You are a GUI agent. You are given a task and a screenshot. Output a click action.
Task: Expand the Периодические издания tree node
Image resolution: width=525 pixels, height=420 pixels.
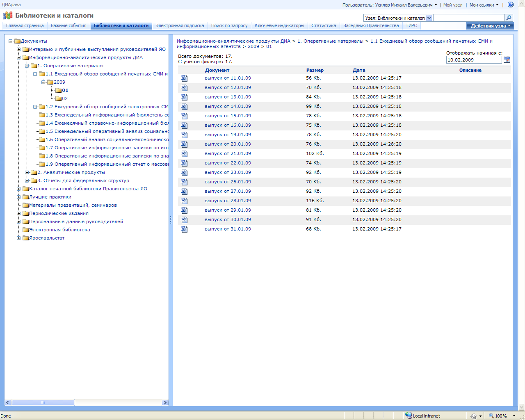[x=19, y=213]
